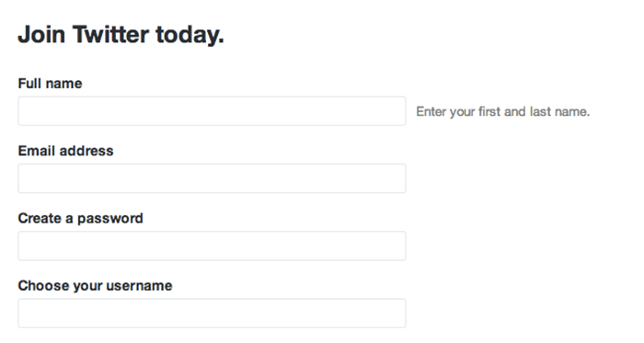Click the "Choose your username" label
This screenshot has height=343, width=644.
tap(95, 286)
